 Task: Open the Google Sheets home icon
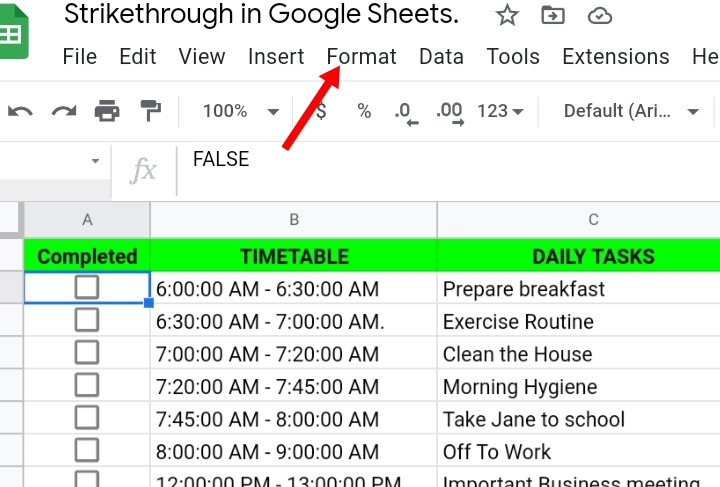pyautogui.click(x=13, y=32)
